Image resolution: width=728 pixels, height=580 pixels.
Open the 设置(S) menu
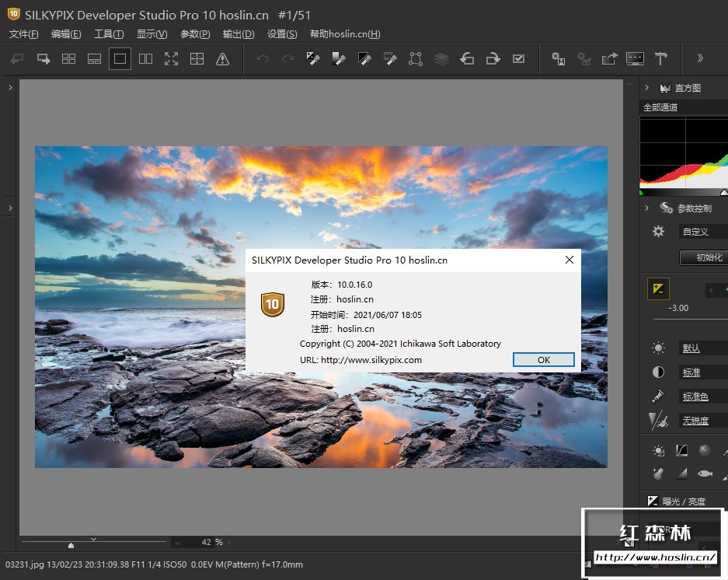pyautogui.click(x=282, y=34)
